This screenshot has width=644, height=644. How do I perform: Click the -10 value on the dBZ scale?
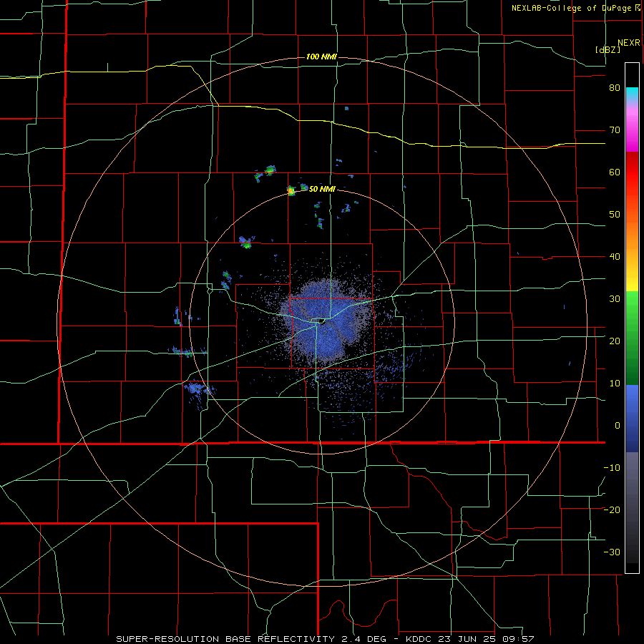[x=612, y=468]
